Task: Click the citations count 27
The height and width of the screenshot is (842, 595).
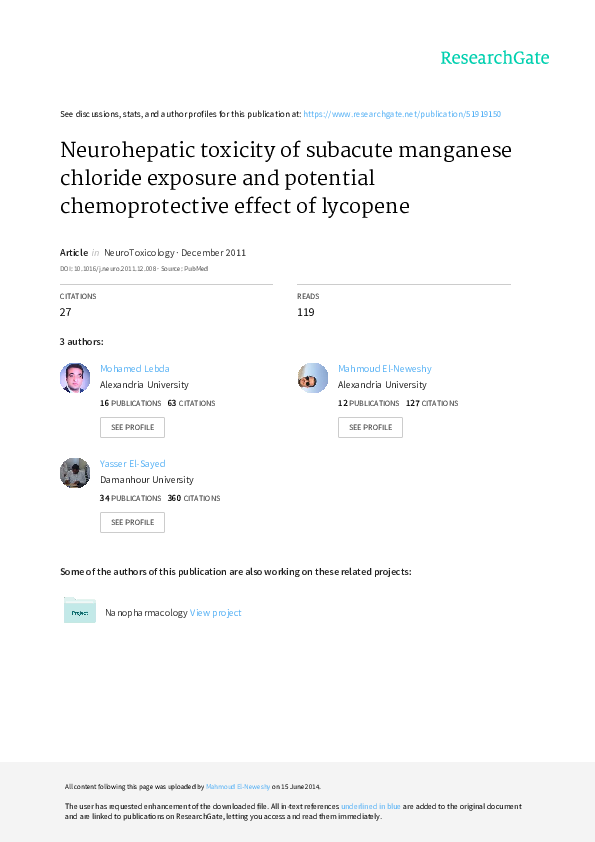Action: 66,313
